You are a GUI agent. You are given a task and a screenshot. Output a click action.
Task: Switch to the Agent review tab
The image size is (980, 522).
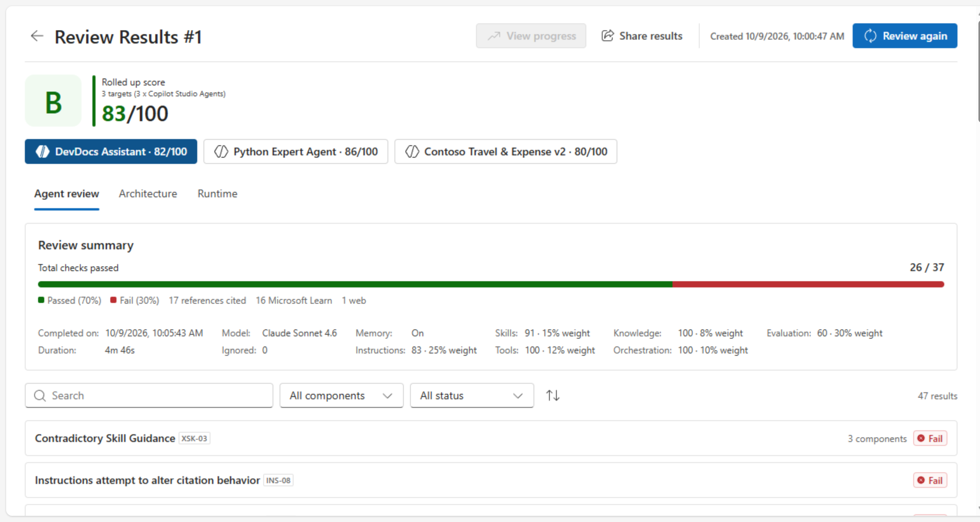tap(66, 193)
